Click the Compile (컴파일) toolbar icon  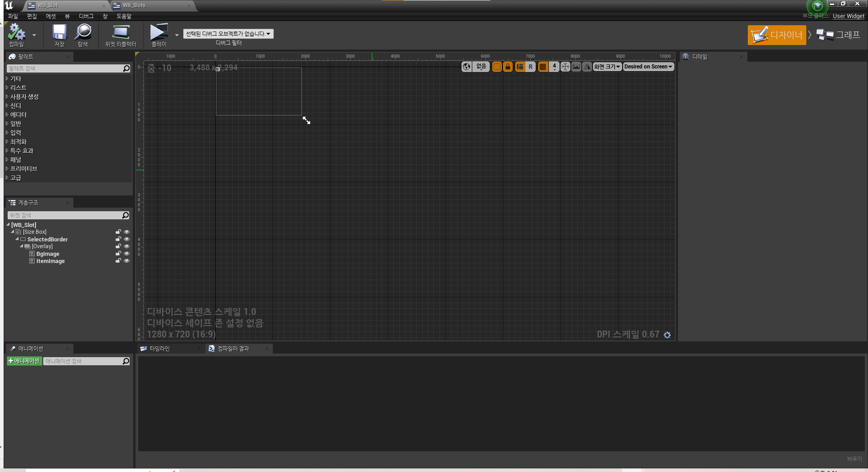tap(17, 35)
